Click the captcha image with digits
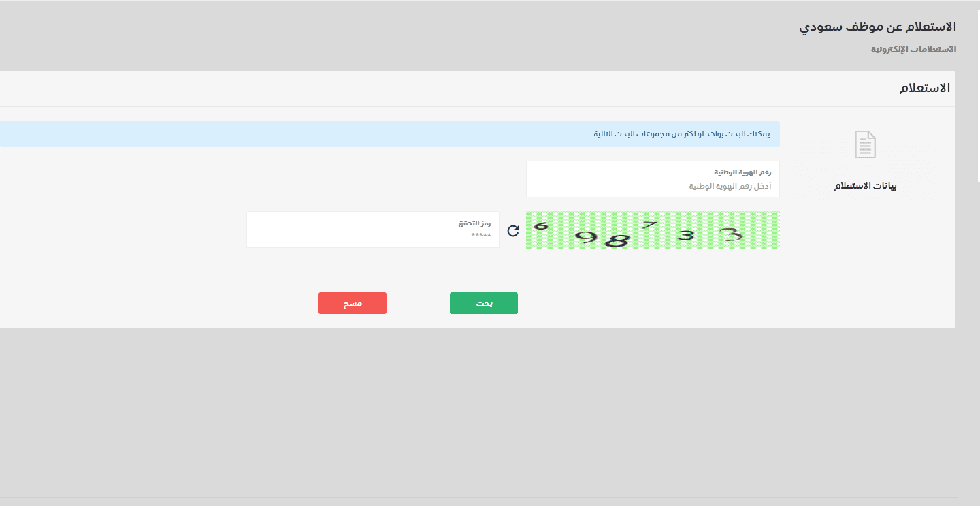 (653, 230)
